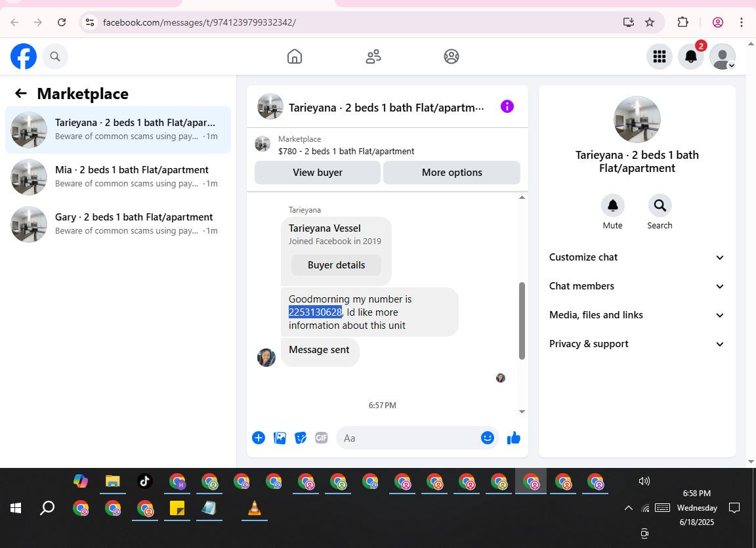756x548 pixels.
Task: Click the View buyer button
Action: pos(317,173)
